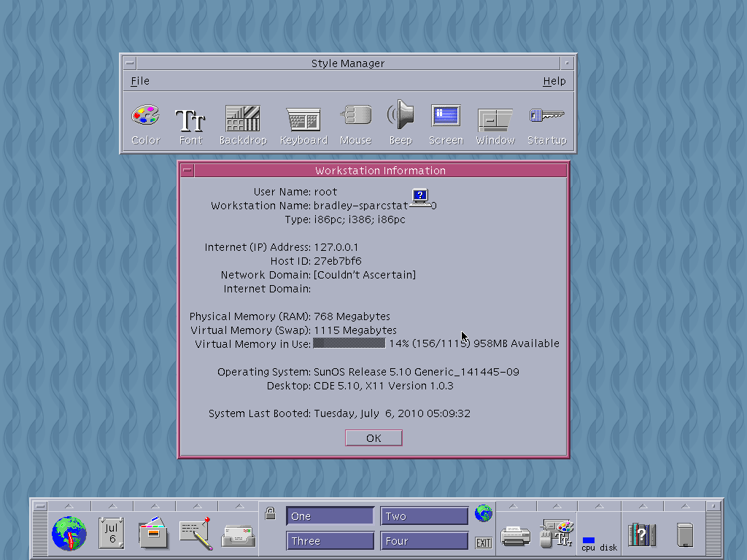
Task: Expand subpanel arrow above the Trash icon
Action: tap(685, 506)
